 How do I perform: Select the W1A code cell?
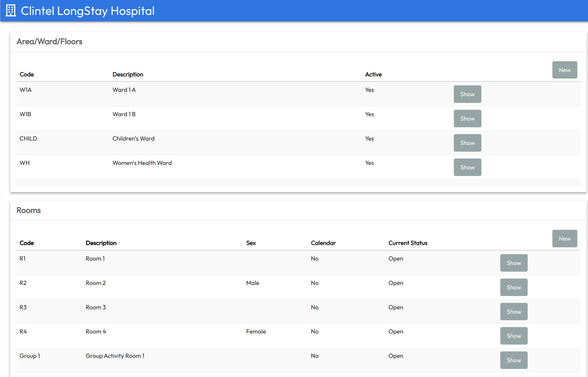pos(26,90)
